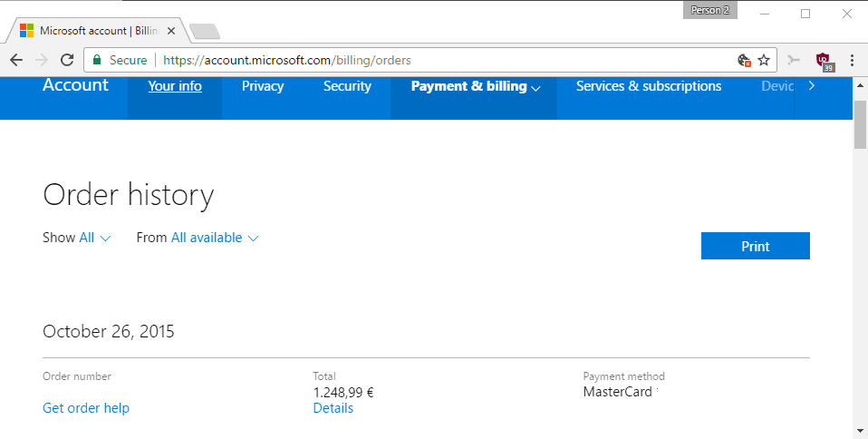Screen dimensions: 868x439
Task: Click the green Secure padlock icon
Action: tap(97, 60)
